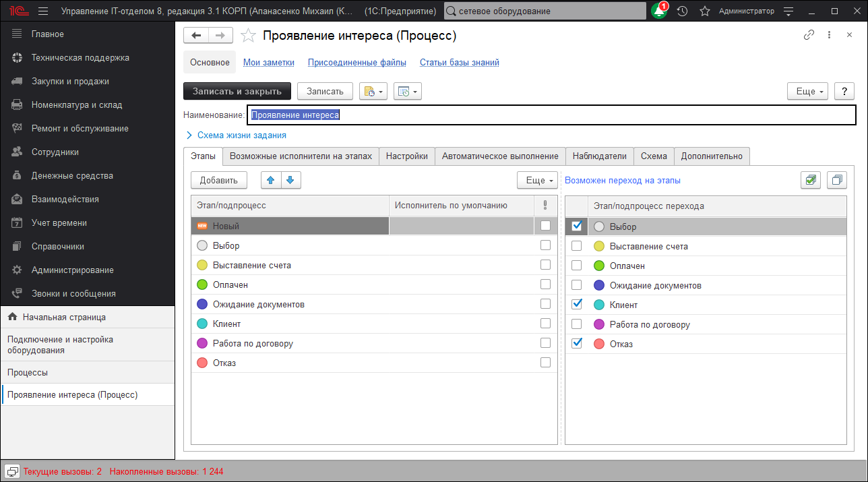Viewport: 868px width, 482px height.
Task: Open the Автоматическое выполнение tab
Action: click(x=499, y=156)
